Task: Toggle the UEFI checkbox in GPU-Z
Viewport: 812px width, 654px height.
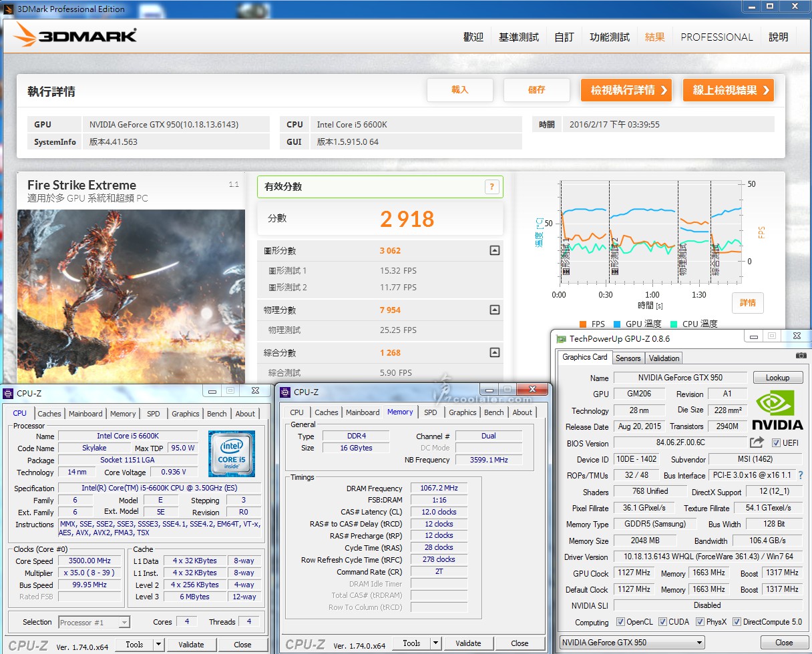Action: (x=776, y=443)
